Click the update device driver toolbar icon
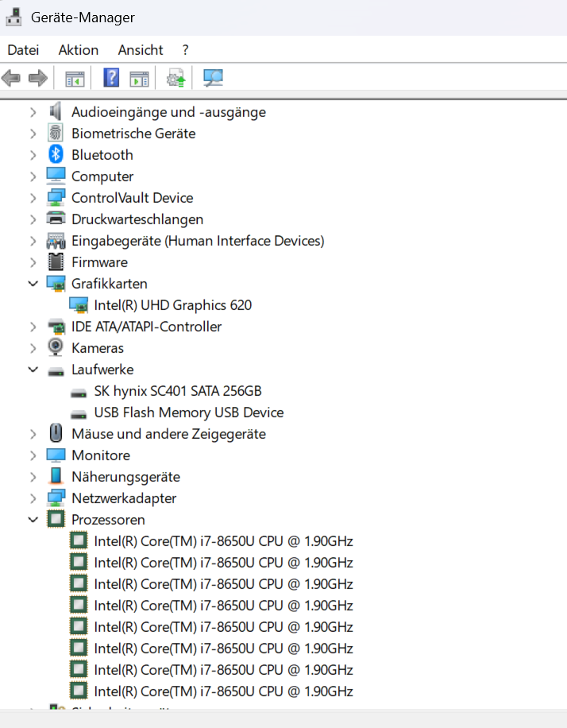Screen dimensions: 567x728 [x=175, y=78]
